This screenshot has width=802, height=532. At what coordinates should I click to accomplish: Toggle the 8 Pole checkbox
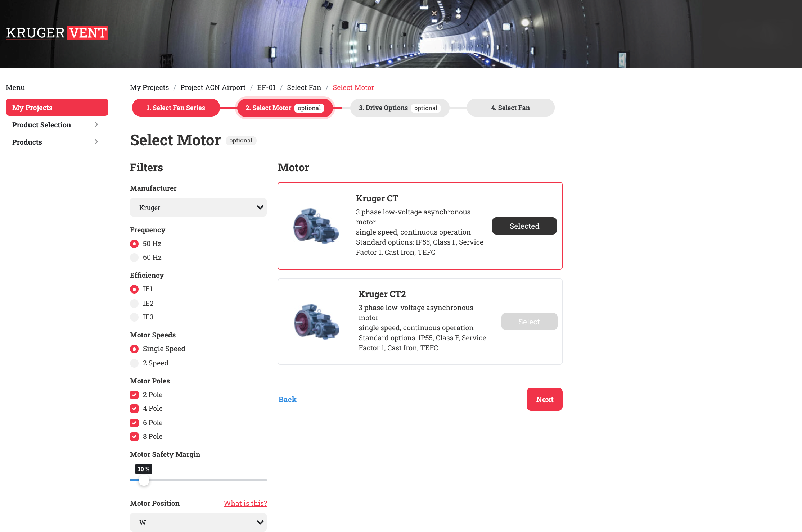coord(134,436)
